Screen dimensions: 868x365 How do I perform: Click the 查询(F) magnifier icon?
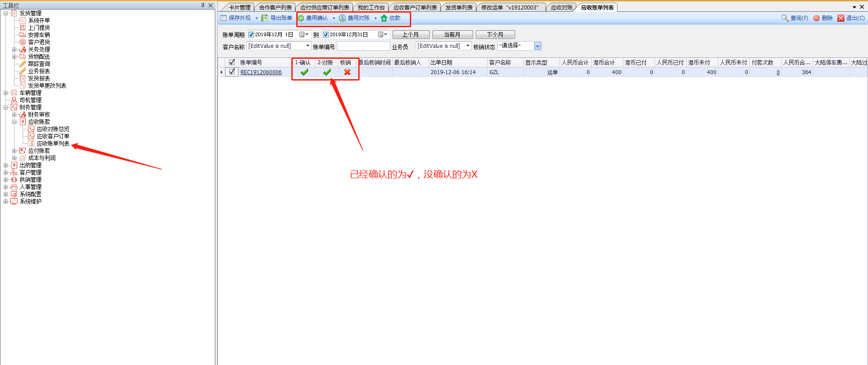point(785,18)
